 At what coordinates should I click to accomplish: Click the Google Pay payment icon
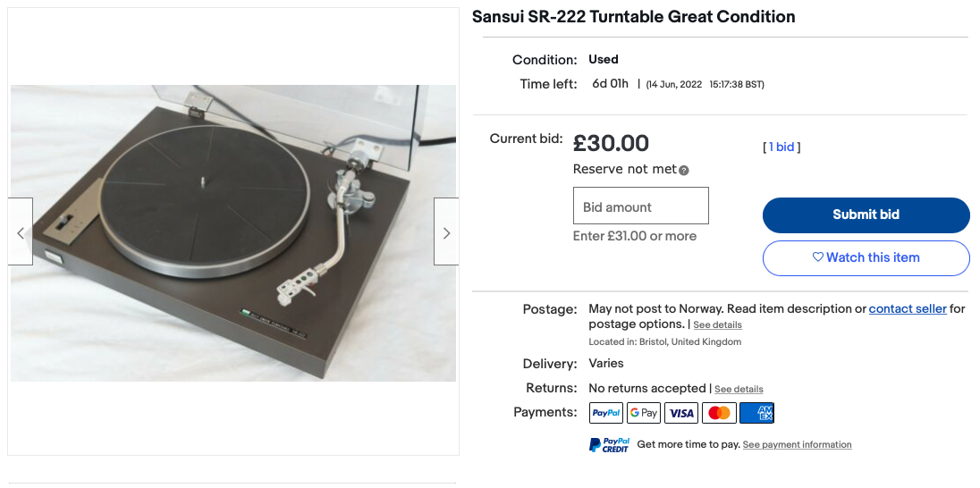pyautogui.click(x=643, y=413)
